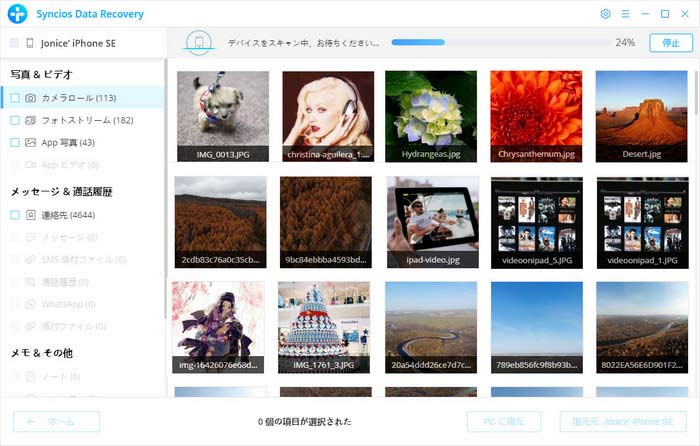Select the 8022EA56E6D901F2 thumbnail
Viewport: 700px width, 446px height.
pyautogui.click(x=642, y=327)
